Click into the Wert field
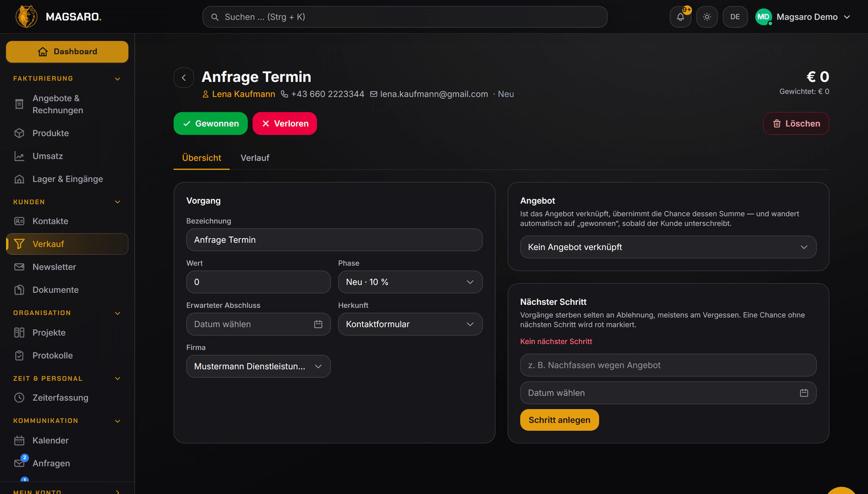 tap(258, 282)
